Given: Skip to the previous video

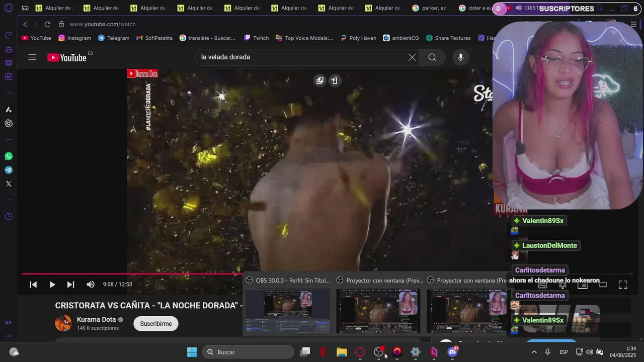Looking at the screenshot, I should (x=33, y=285).
